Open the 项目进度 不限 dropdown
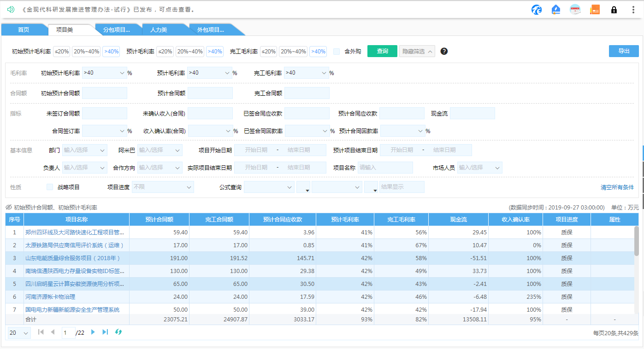Image resolution: width=644 pixels, height=349 pixels. pos(163,187)
